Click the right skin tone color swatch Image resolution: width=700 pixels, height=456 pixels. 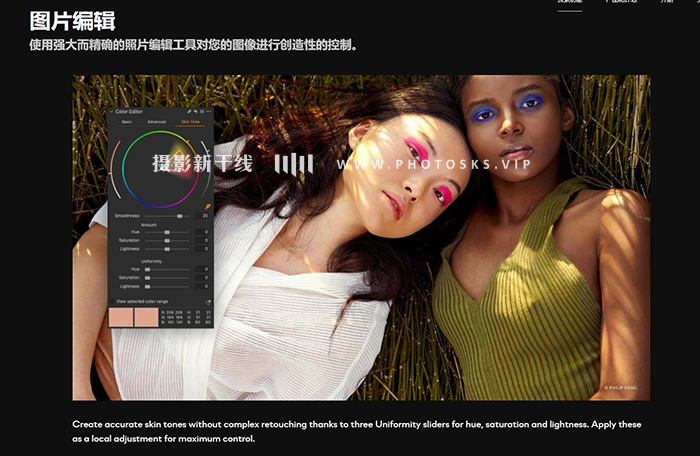click(146, 317)
